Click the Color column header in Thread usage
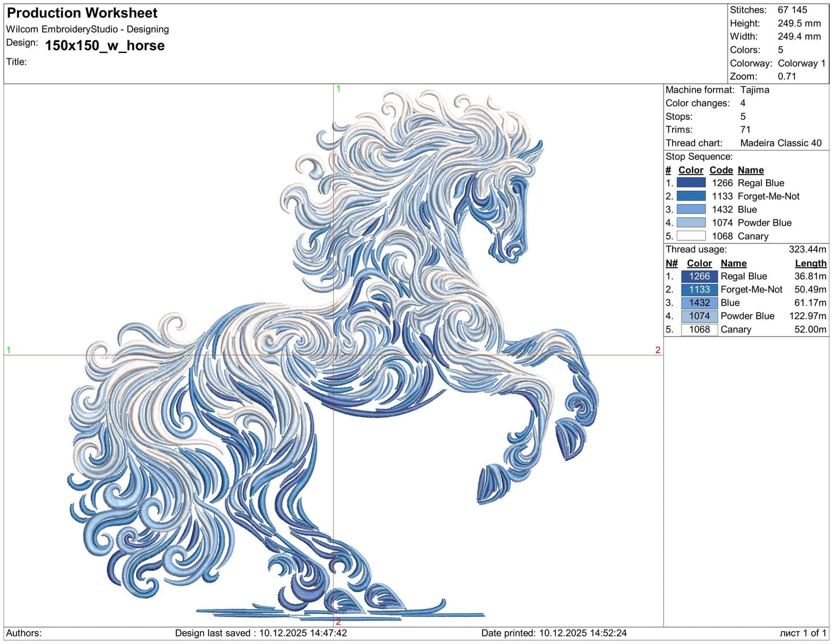Image resolution: width=833 pixels, height=644 pixels. pyautogui.click(x=699, y=263)
